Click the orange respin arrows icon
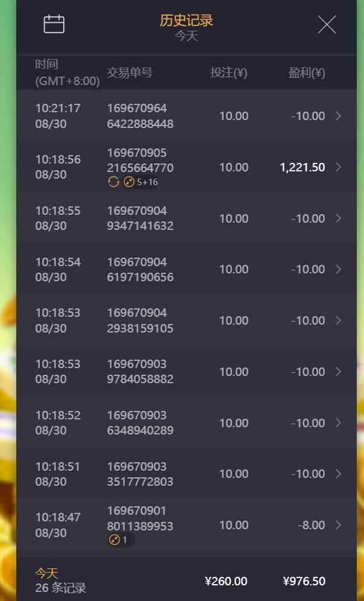The width and height of the screenshot is (364, 601). pos(113,182)
